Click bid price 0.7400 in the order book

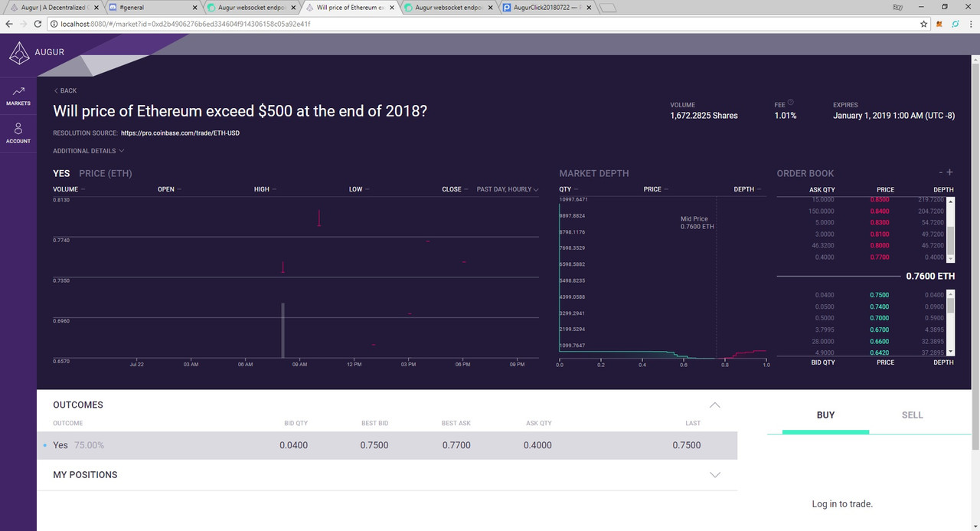[x=880, y=306]
